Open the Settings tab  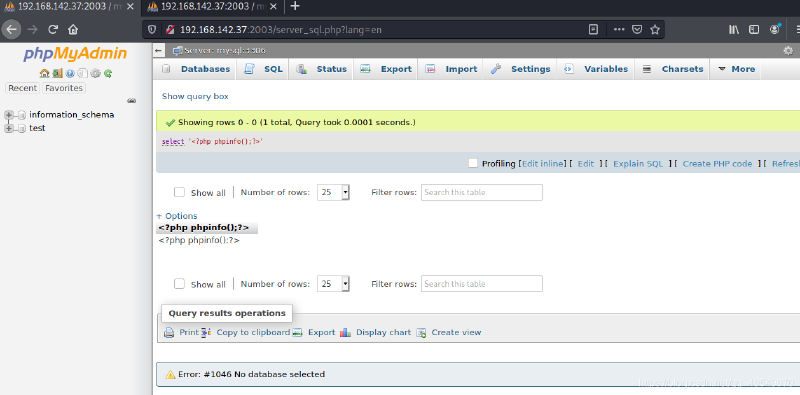521,69
